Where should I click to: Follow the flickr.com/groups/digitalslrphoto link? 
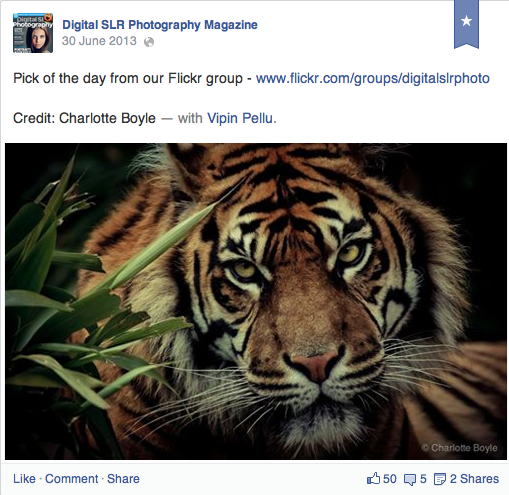[x=373, y=79]
